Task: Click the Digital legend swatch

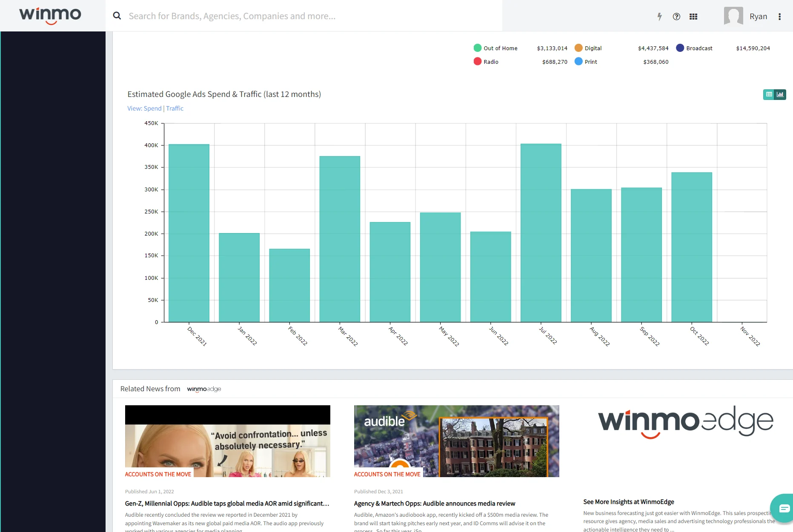Action: (578, 48)
